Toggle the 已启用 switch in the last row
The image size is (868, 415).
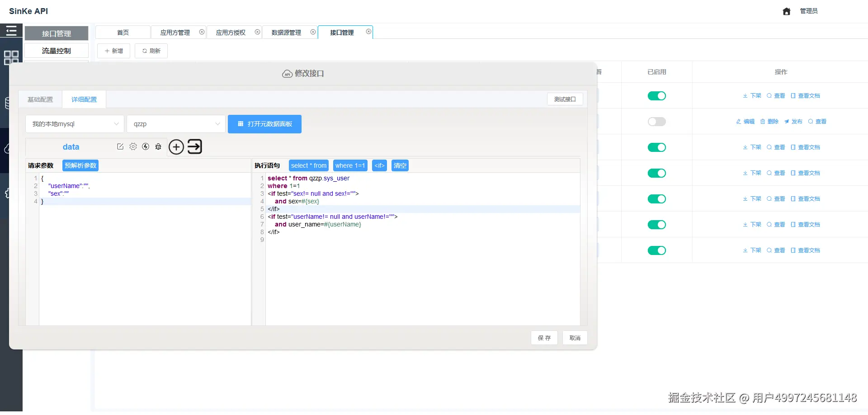[x=657, y=250]
